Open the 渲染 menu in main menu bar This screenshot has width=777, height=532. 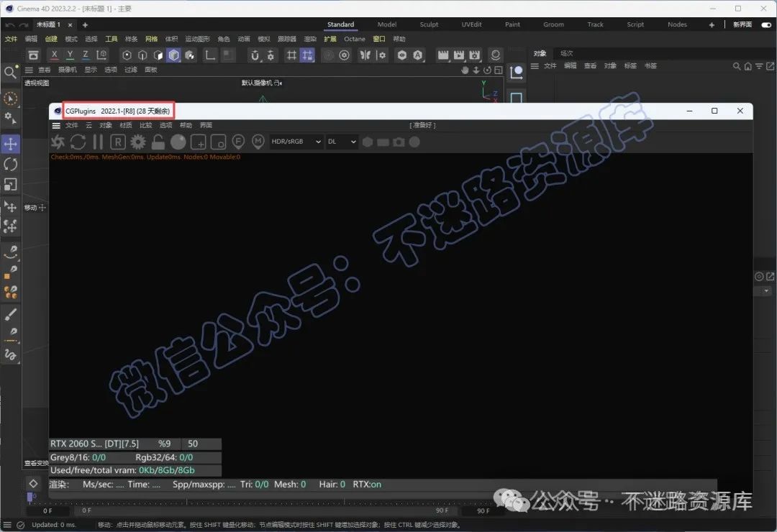coord(309,39)
